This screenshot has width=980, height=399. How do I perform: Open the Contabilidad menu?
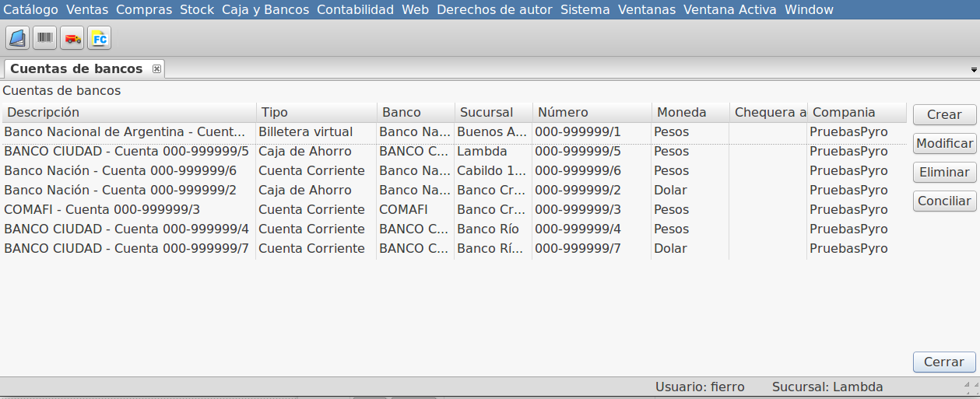355,10
